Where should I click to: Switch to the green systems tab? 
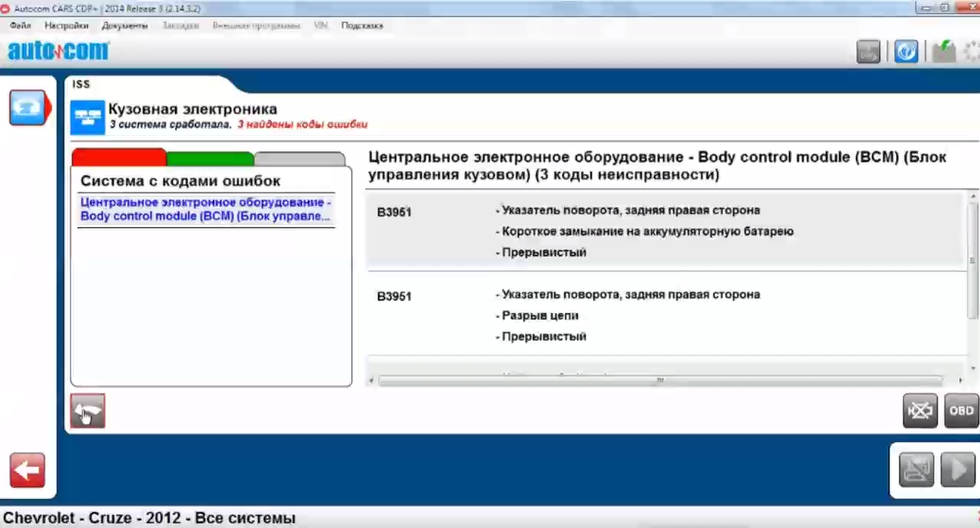[210, 159]
